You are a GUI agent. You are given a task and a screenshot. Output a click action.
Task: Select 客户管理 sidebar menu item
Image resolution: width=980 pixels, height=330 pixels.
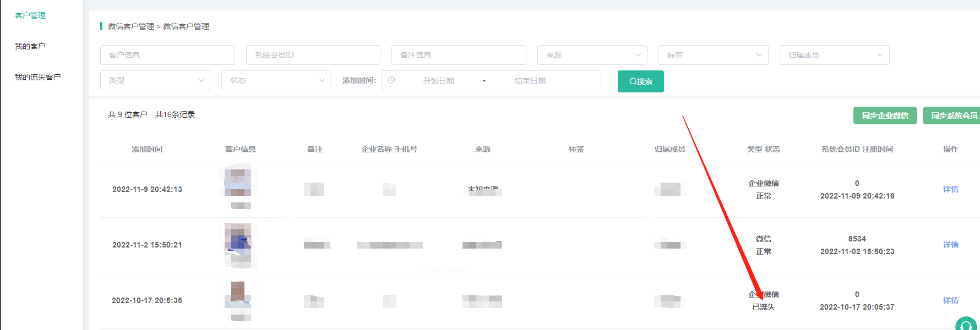[x=30, y=15]
